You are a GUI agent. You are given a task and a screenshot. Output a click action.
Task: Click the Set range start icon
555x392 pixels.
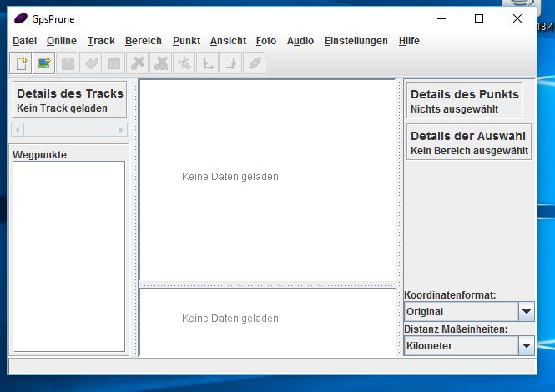tap(208, 63)
